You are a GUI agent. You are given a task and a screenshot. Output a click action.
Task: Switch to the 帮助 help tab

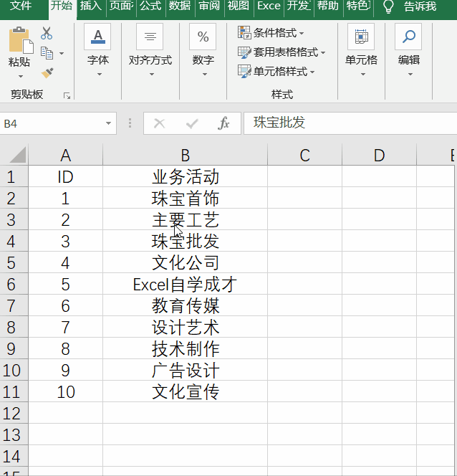coord(328,6)
